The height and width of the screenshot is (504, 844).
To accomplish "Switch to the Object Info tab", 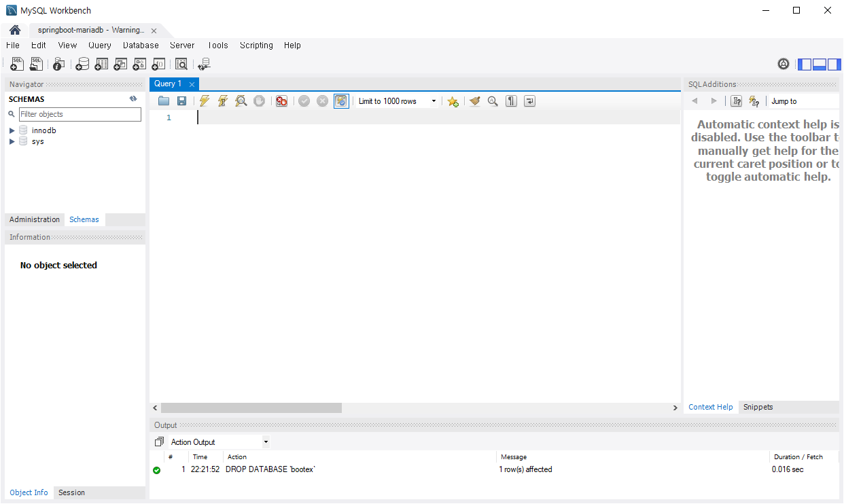I will (29, 492).
